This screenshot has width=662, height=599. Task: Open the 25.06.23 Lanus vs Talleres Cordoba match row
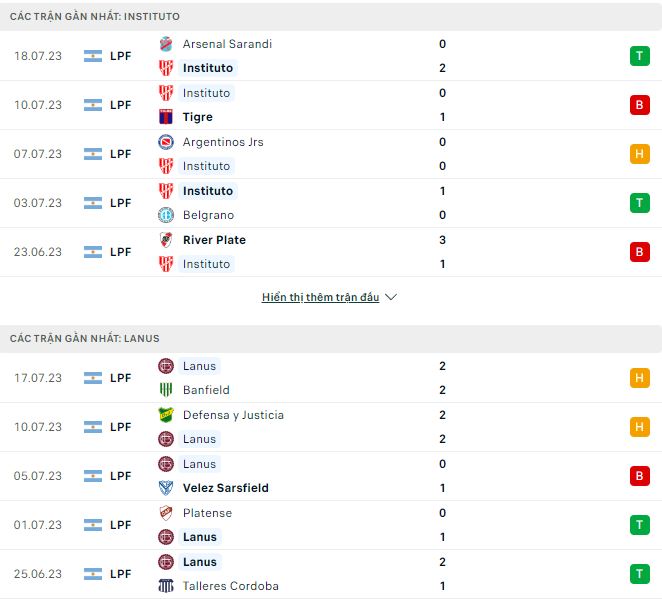tap(330, 574)
